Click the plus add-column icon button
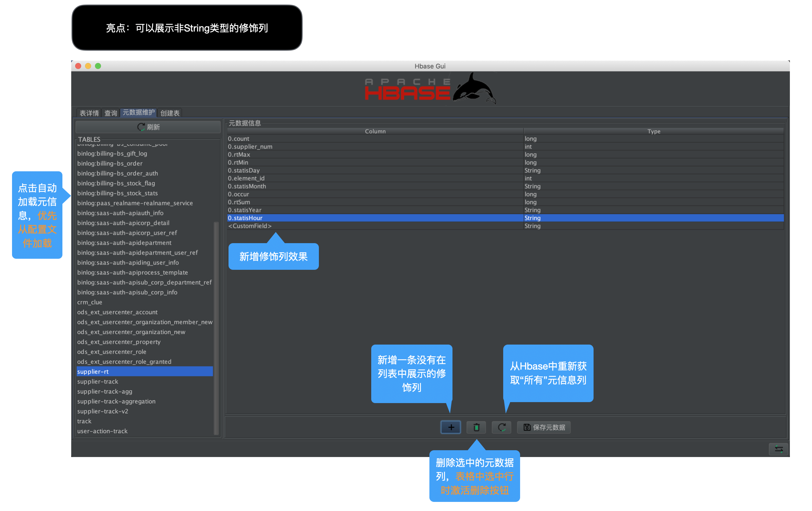The image size is (812, 511). pos(451,427)
